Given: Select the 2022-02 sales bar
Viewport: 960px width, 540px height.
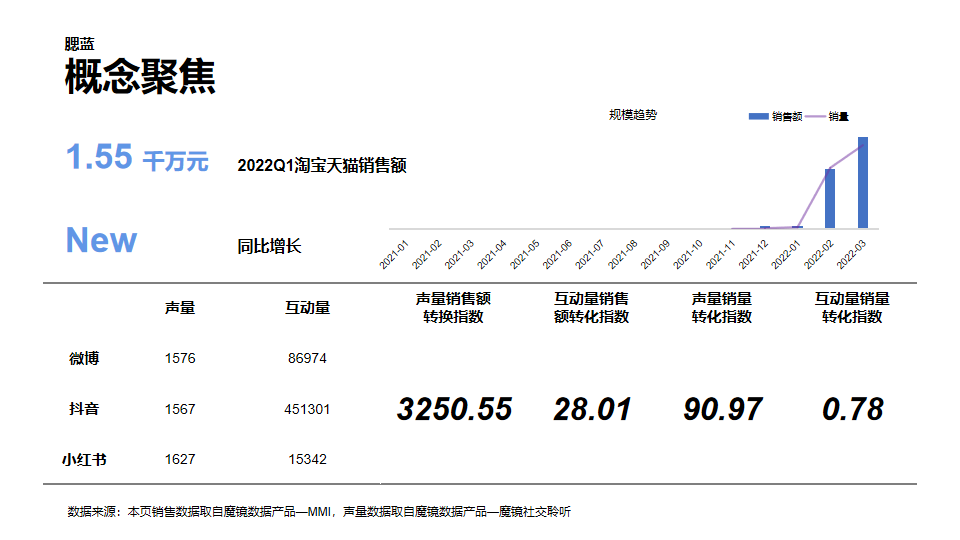Looking at the screenshot, I should [830, 198].
